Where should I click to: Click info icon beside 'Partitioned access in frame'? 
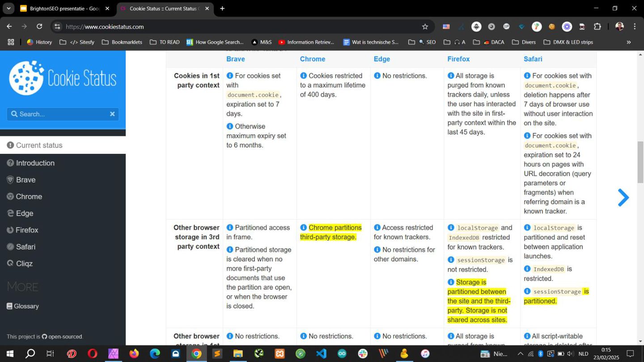[230, 227]
